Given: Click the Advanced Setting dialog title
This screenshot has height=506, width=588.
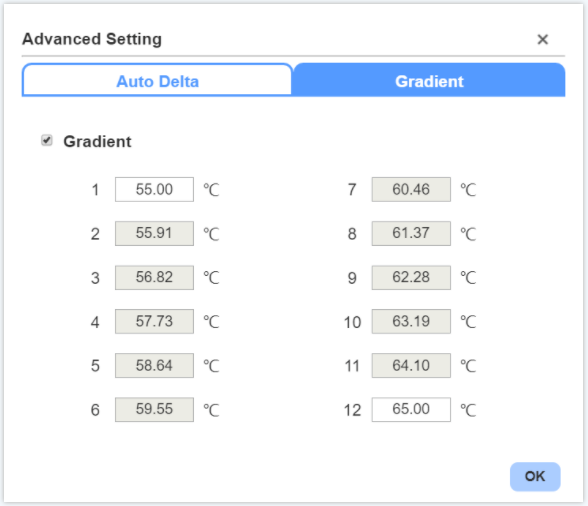Looking at the screenshot, I should click(92, 39).
